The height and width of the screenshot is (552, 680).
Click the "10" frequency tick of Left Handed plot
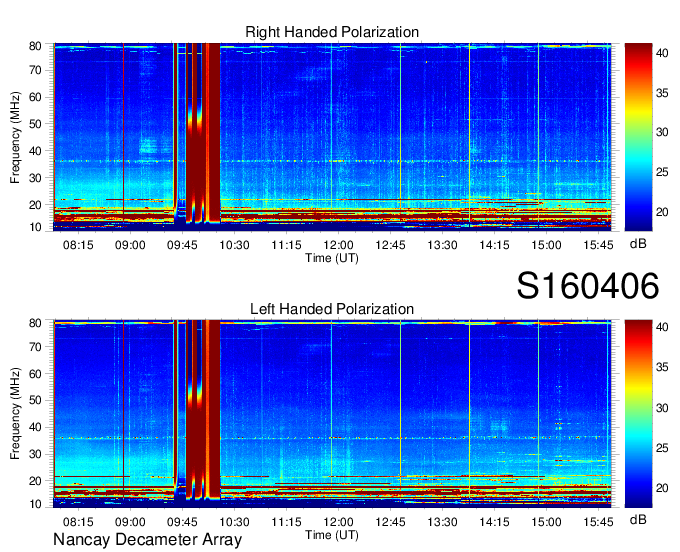pos(35,504)
